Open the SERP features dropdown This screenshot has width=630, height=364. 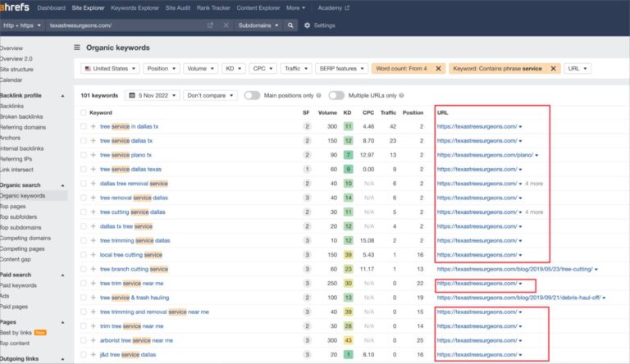coord(341,69)
